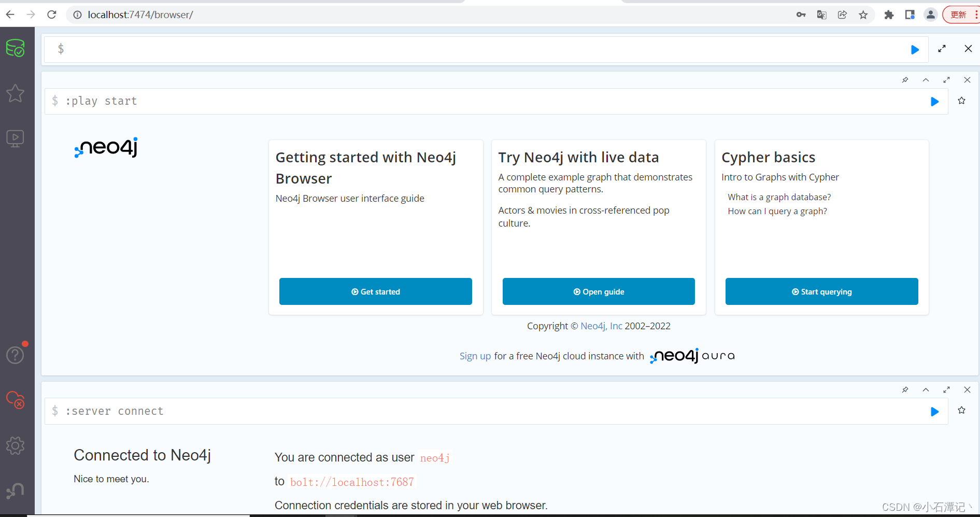Fullscreen the :play start frame
Image resolution: width=980 pixels, height=517 pixels.
946,80
